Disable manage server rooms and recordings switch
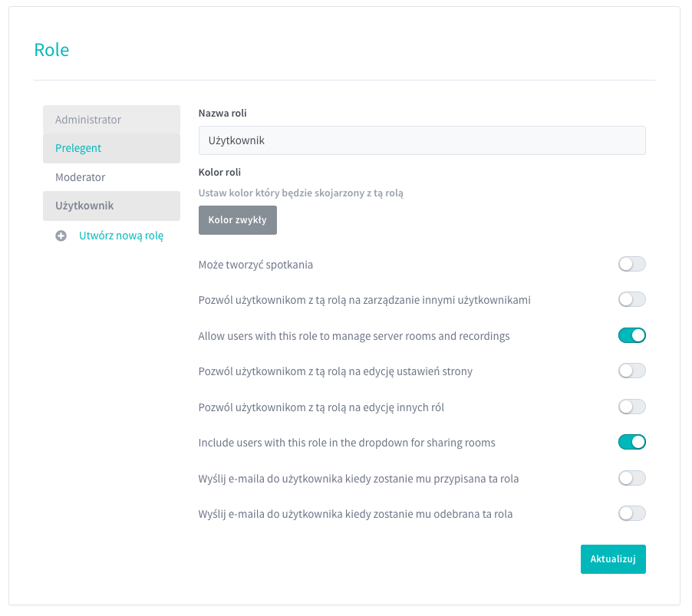 pos(632,335)
